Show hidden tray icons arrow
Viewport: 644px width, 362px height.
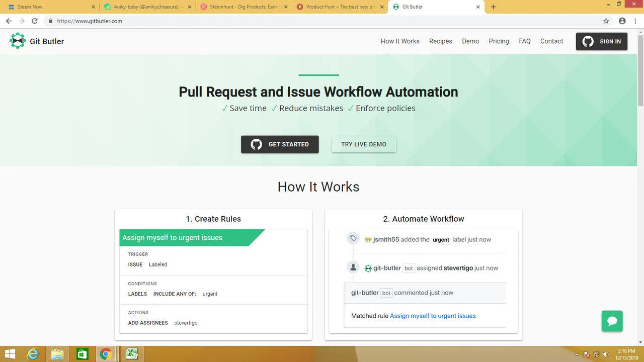[577, 354]
